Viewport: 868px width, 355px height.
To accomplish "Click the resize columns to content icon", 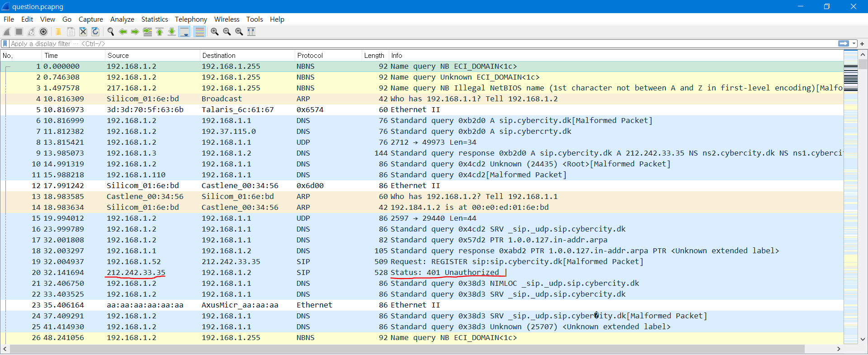I will point(251,32).
